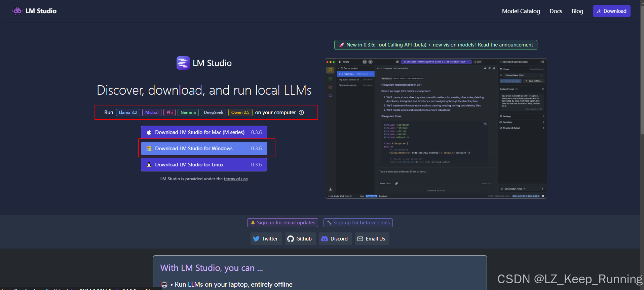Click the purple LM Studio app icon

(183, 63)
